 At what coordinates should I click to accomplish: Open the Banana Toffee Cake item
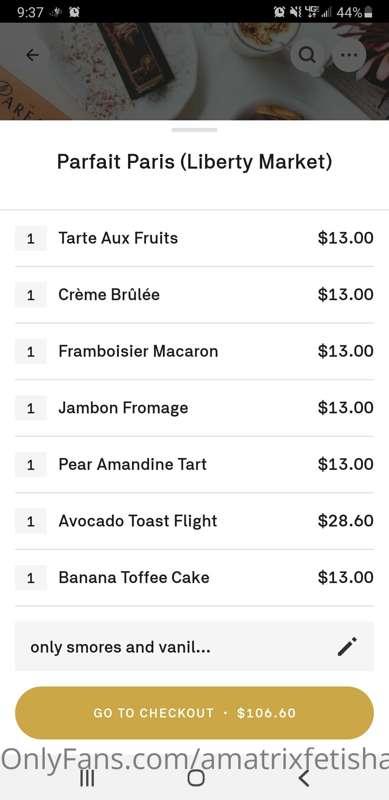194,578
